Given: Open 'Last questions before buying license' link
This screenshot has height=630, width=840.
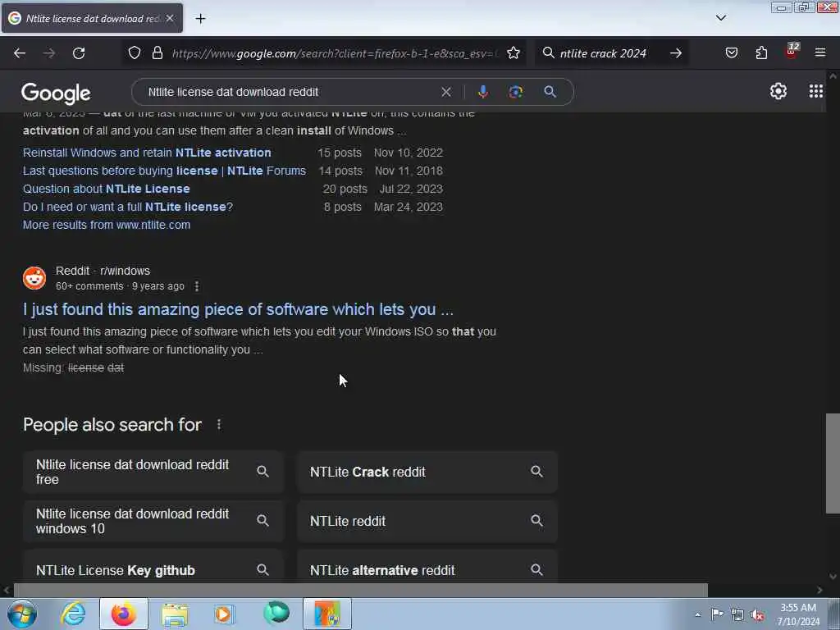Looking at the screenshot, I should 164,171.
